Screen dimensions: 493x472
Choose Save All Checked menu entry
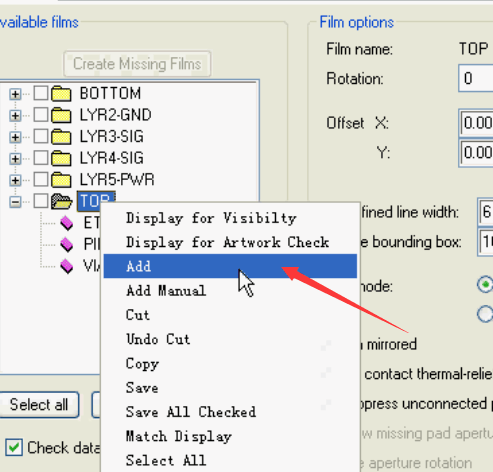230,412
